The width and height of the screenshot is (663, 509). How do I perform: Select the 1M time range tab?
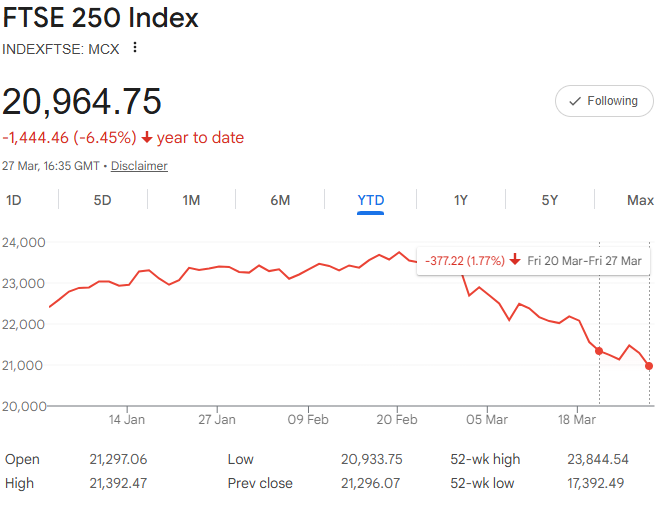click(x=191, y=200)
